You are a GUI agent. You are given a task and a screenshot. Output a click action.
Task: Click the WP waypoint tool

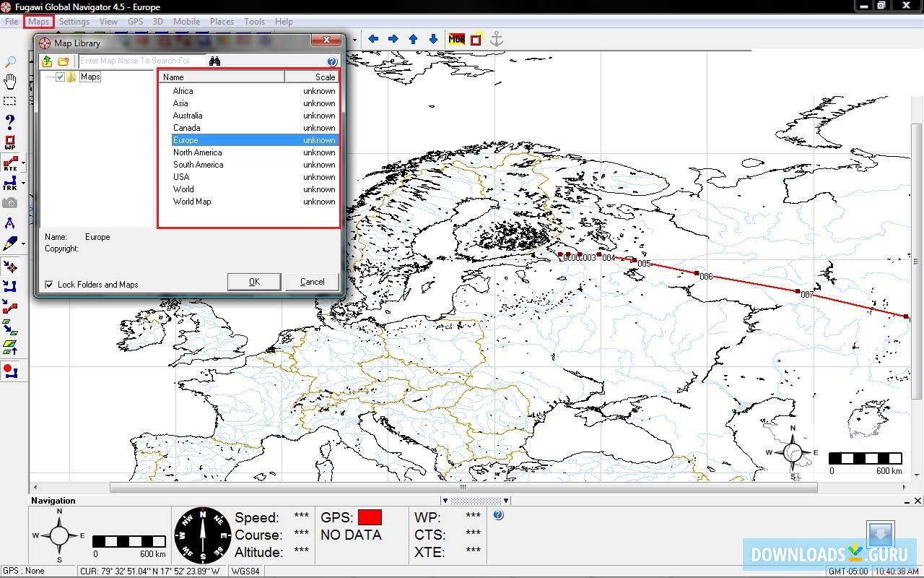[10, 142]
